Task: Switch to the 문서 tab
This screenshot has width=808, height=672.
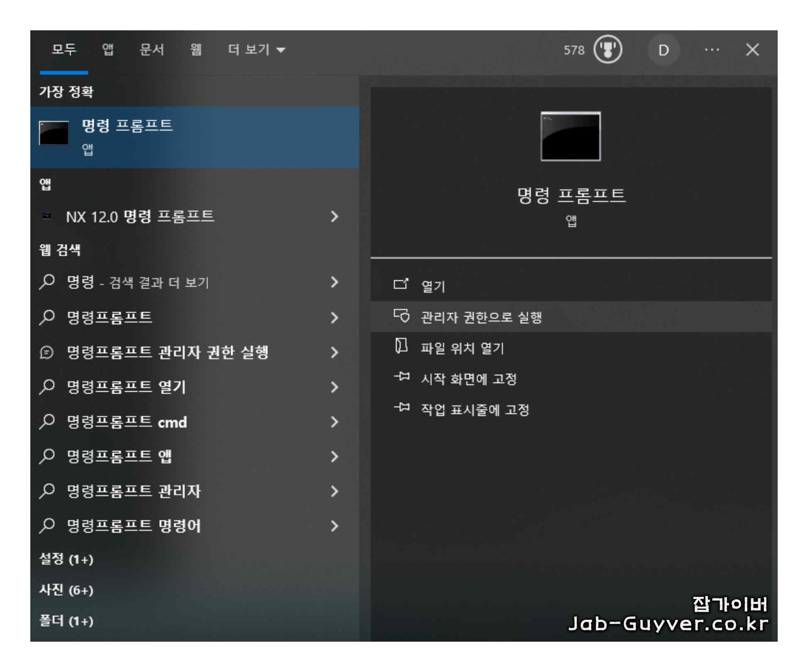Action: (x=152, y=50)
